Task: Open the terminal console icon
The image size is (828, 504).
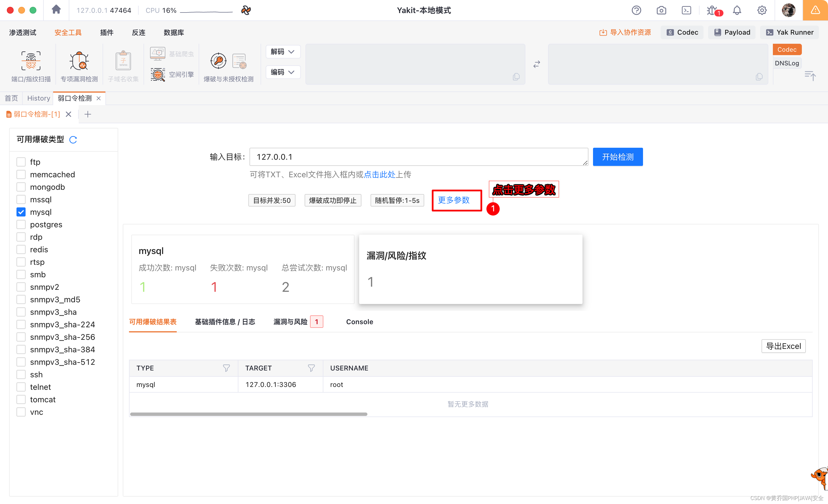Action: click(x=686, y=11)
